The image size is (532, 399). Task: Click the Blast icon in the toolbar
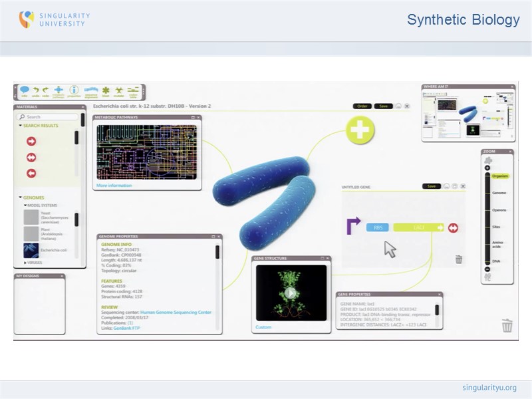(106, 92)
